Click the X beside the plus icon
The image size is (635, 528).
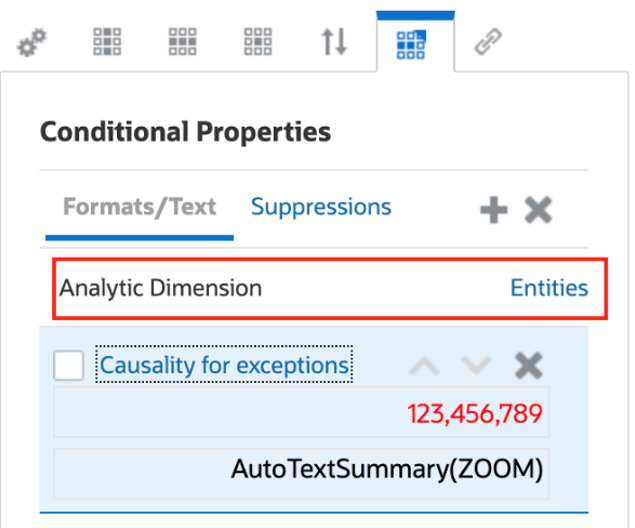coord(538,210)
